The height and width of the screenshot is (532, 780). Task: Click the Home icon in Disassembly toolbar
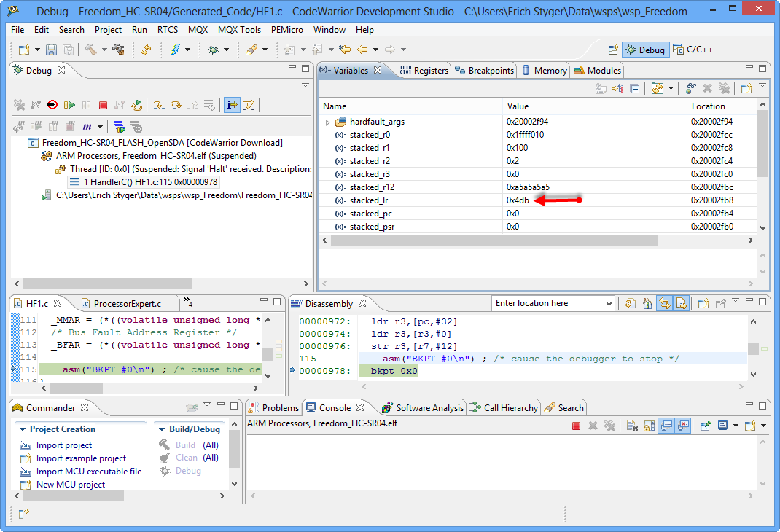tap(647, 304)
